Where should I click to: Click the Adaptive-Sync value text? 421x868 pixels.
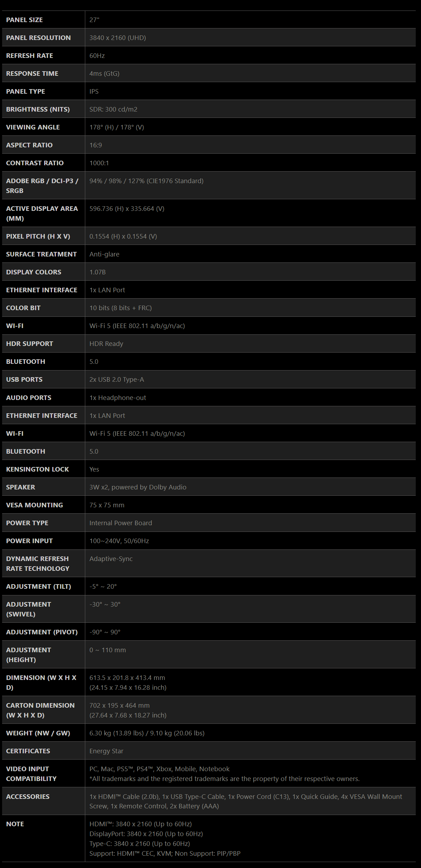pos(111,559)
